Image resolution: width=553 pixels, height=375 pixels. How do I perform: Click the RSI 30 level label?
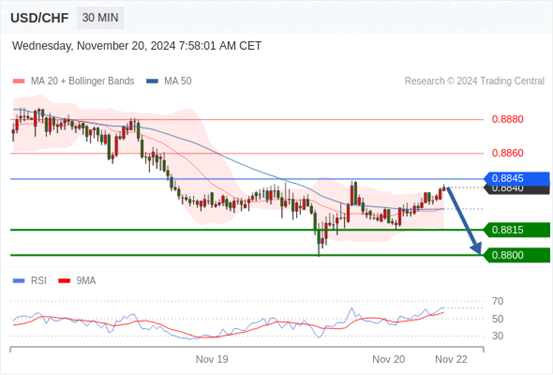pos(498,336)
